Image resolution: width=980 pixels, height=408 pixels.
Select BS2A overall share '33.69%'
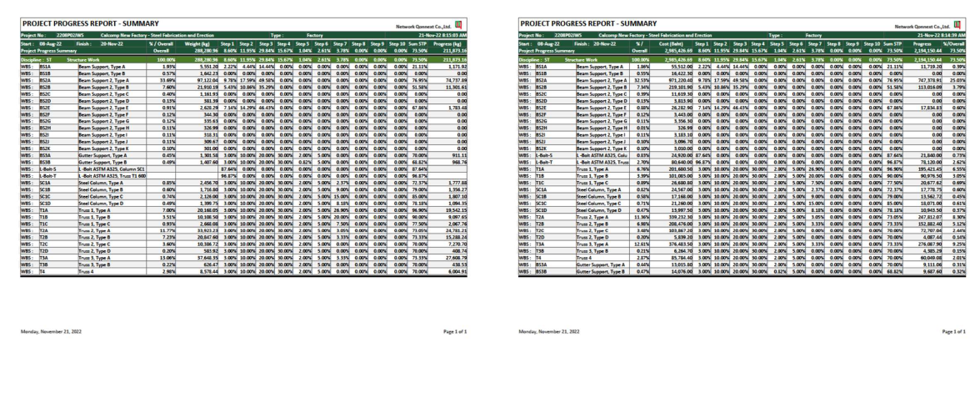(x=168, y=80)
